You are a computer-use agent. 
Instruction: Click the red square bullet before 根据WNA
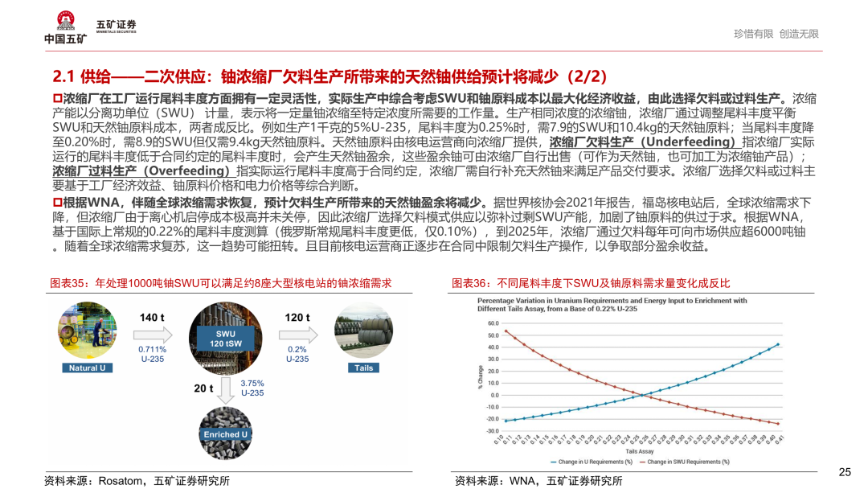pos(58,202)
